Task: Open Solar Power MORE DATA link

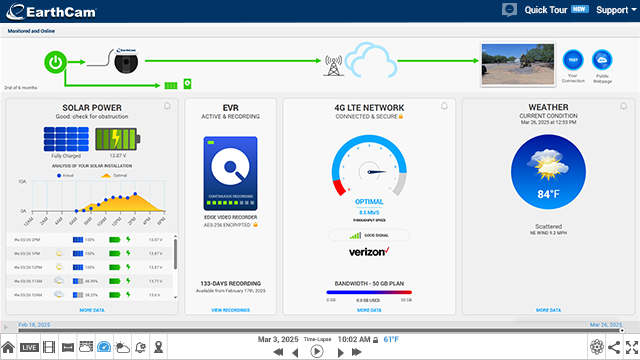Action: tap(92, 310)
